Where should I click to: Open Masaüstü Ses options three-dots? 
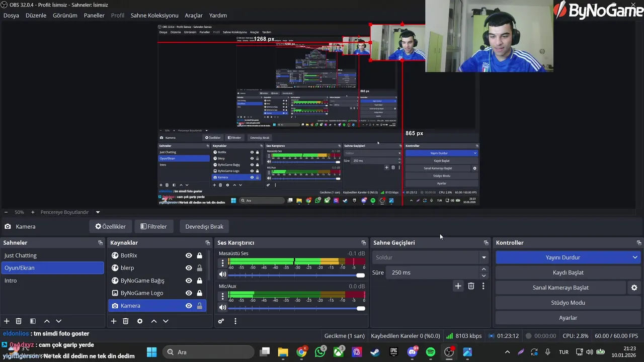(x=222, y=263)
